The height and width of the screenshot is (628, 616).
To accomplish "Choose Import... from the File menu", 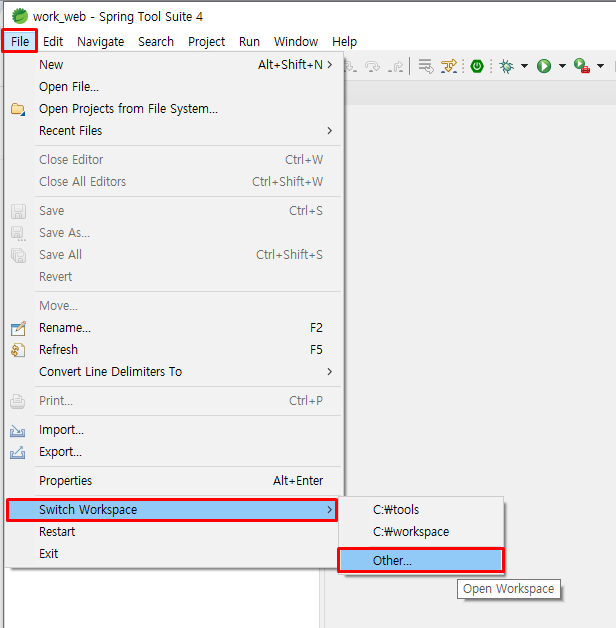I will 174,430.
